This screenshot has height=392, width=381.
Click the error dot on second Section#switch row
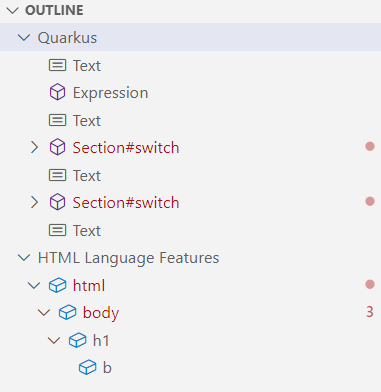click(x=370, y=201)
